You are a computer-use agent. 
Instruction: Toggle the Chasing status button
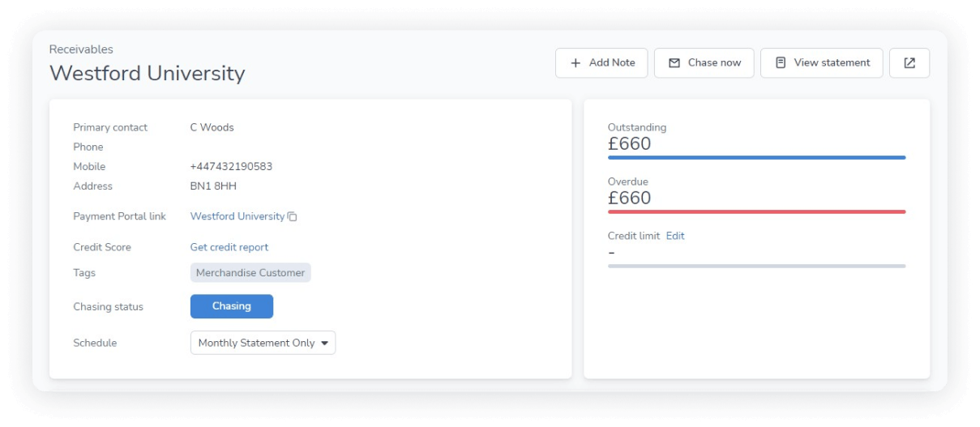[x=232, y=306]
